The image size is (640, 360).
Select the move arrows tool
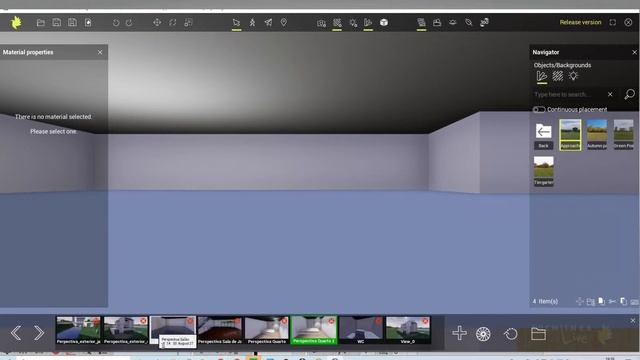click(x=157, y=22)
